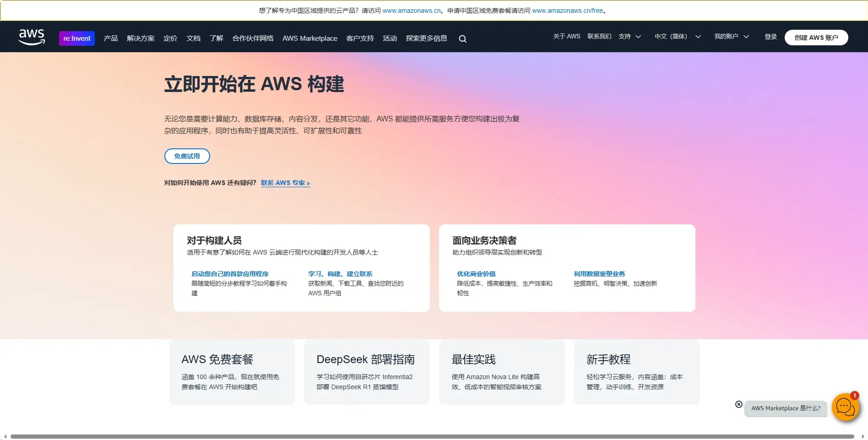Open the 优化商业价值 link
Screen dimensions: 868x440
[476, 274]
